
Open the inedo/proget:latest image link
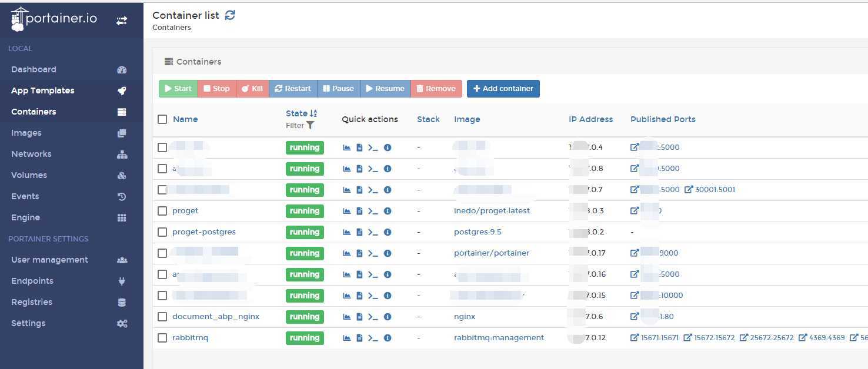point(492,211)
